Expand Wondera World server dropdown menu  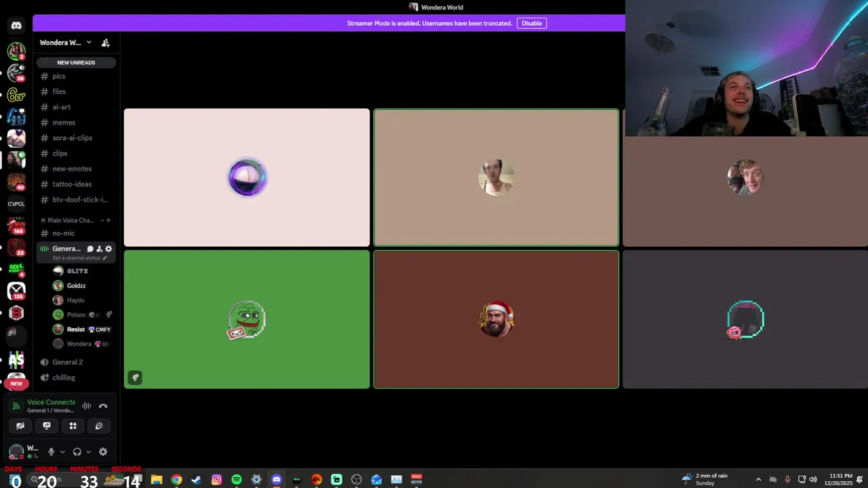pos(89,43)
